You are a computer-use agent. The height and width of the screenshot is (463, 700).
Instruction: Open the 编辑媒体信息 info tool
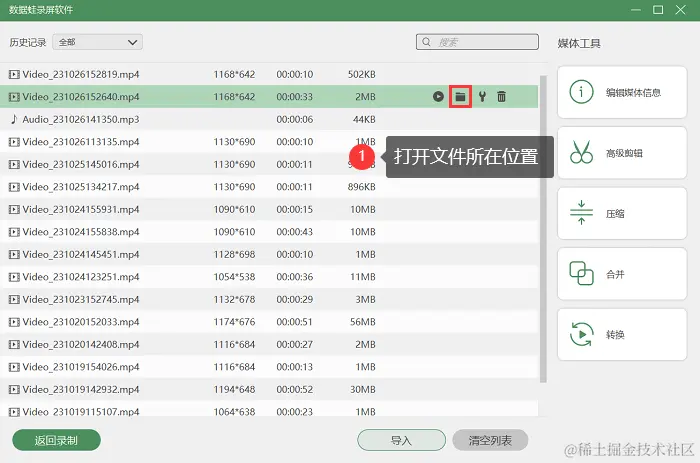(x=622, y=92)
